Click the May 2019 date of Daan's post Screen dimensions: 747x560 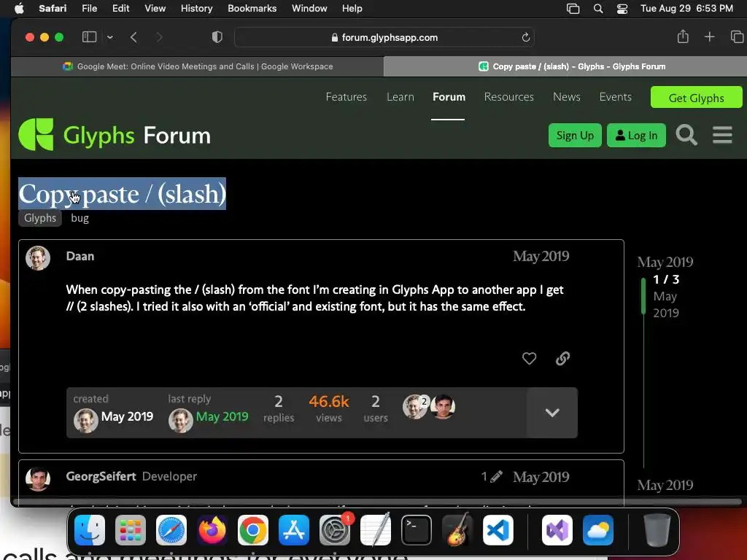click(541, 256)
